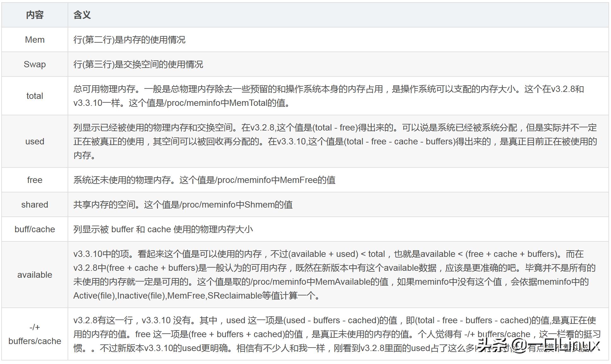This screenshot has height=364, width=611.
Task: Click the Swap row label
Action: click(35, 64)
